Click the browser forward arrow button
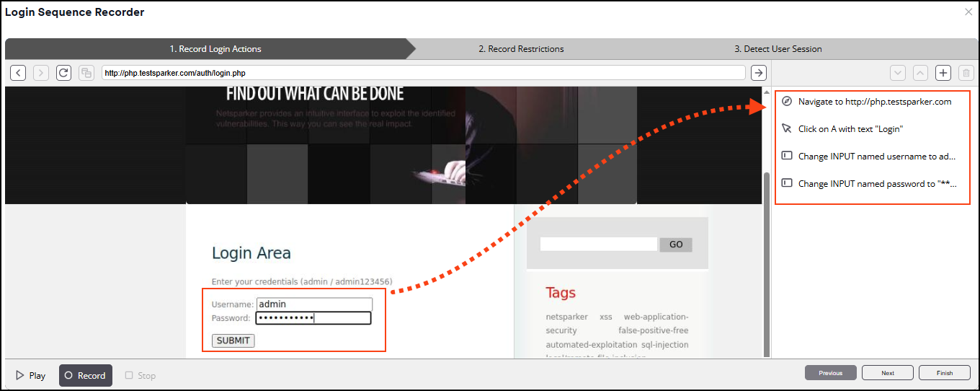The width and height of the screenshot is (980, 391). tap(41, 73)
